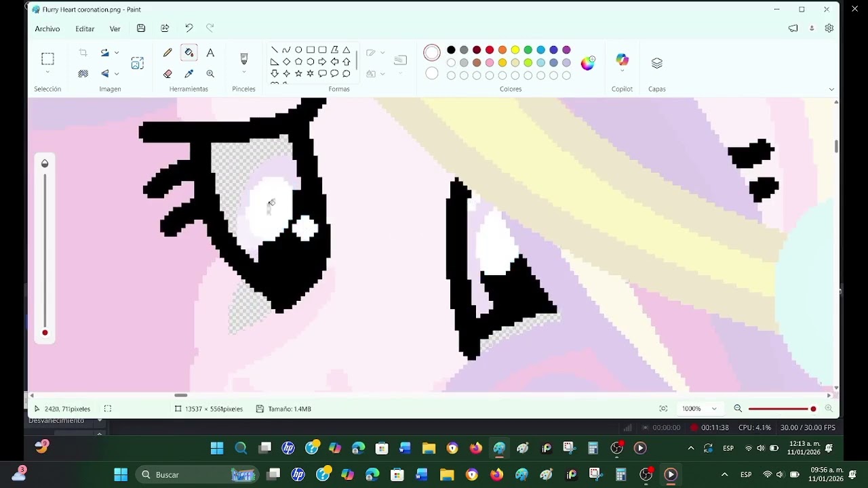Open the Archivo menu
868x488 pixels.
click(47, 28)
